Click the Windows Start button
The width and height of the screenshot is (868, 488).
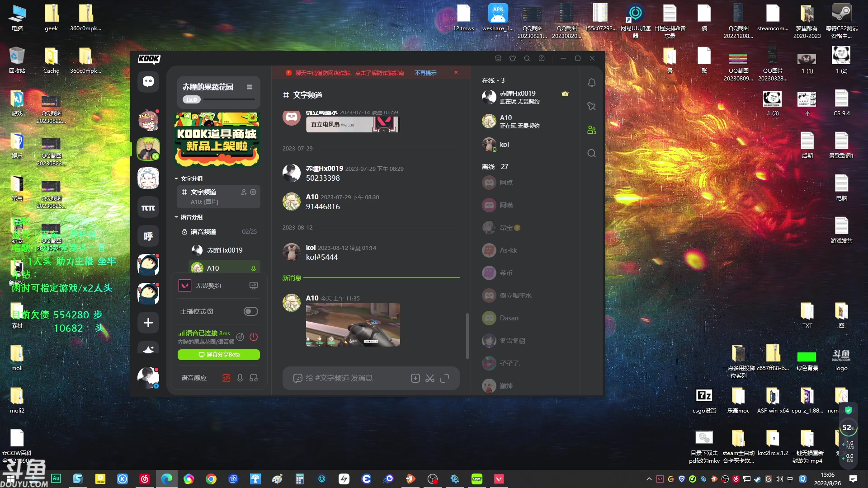(11, 479)
